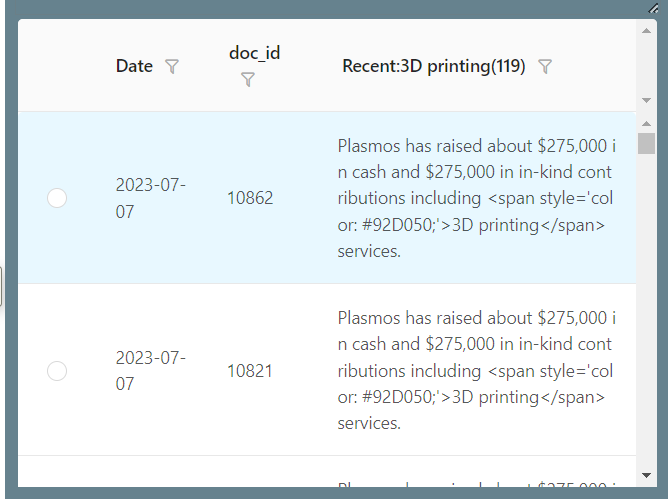Click the Recent:3D printing(119) header label

click(x=434, y=67)
